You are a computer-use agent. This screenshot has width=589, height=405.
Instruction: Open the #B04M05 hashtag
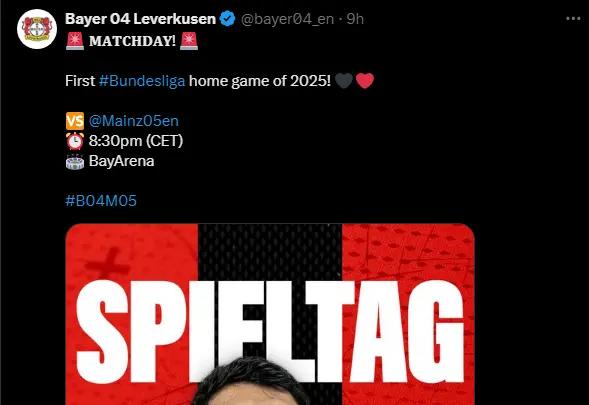(101, 201)
